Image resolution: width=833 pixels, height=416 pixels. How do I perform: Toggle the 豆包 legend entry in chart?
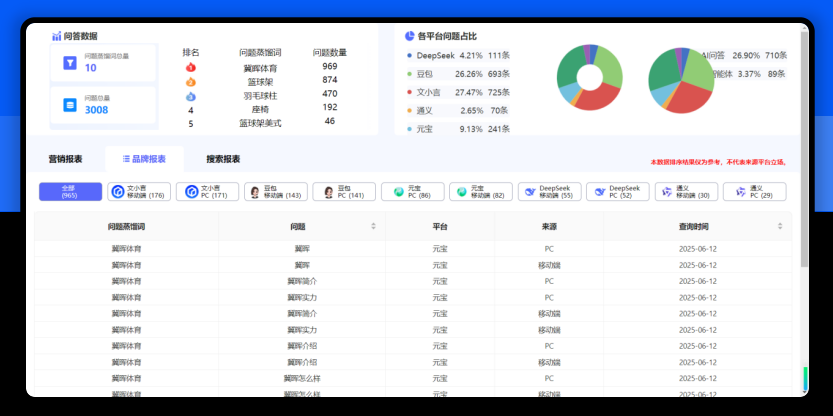[x=425, y=74]
